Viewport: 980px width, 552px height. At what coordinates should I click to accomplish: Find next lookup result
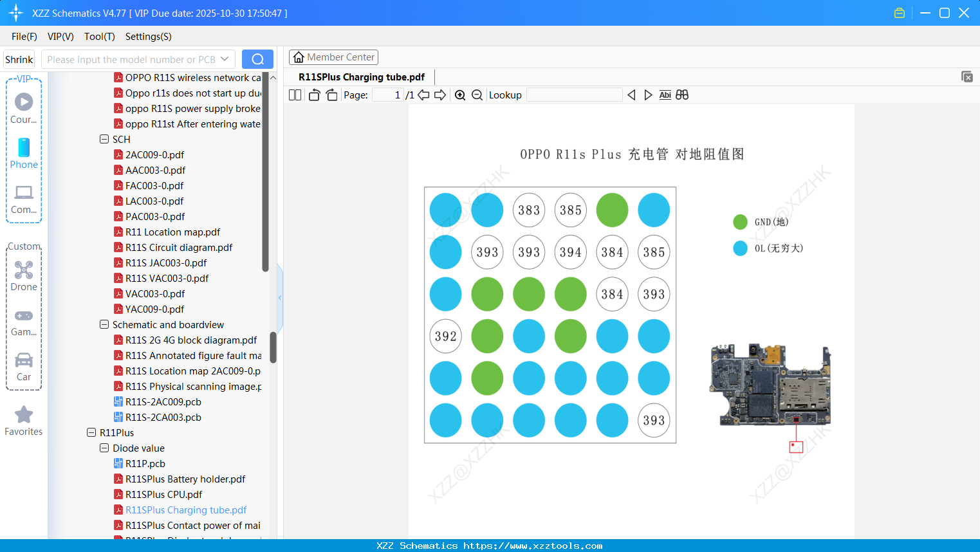click(648, 95)
